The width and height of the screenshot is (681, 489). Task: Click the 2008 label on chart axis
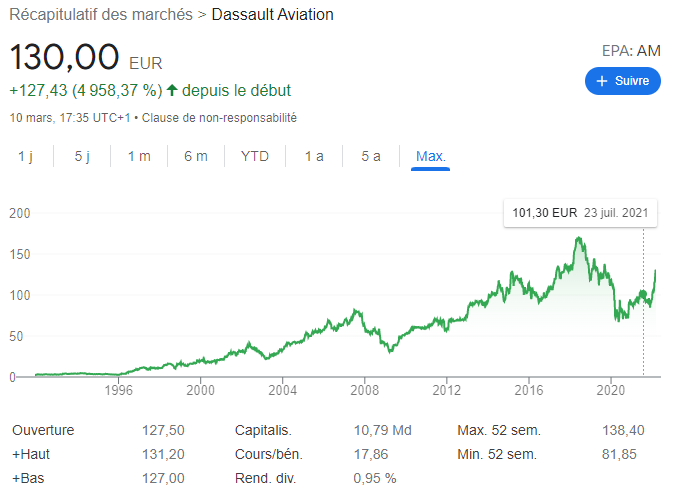coord(364,390)
